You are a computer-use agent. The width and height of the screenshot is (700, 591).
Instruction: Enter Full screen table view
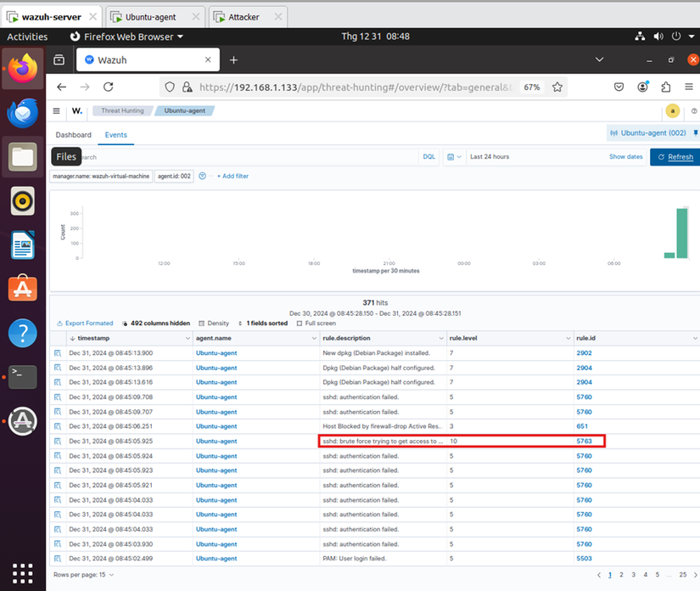point(316,324)
